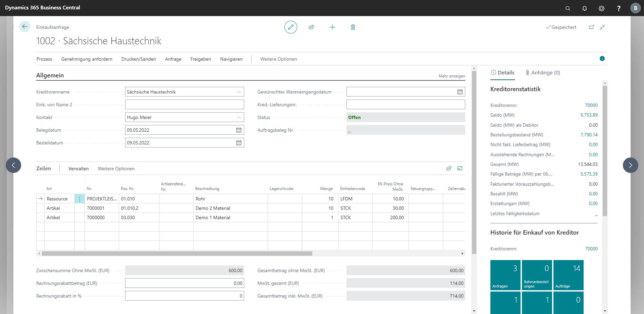Click the horizontal scrollbar of lines grid

pyautogui.click(x=177, y=254)
